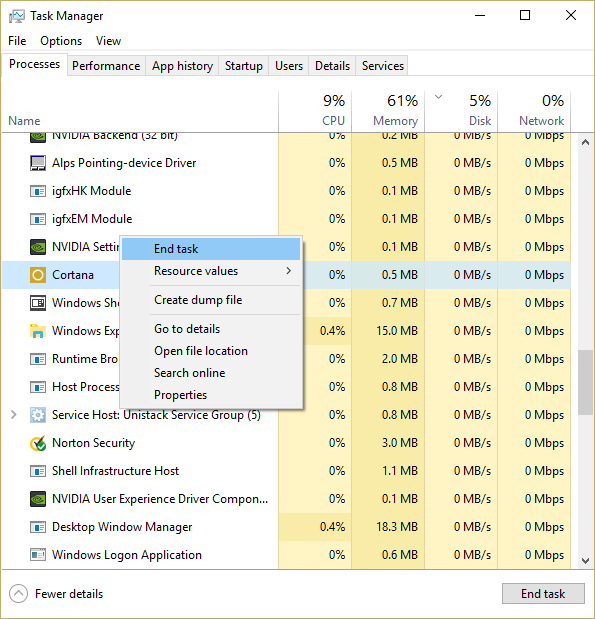Click the Windows Explorer folder icon
The width and height of the screenshot is (595, 619).
38,331
